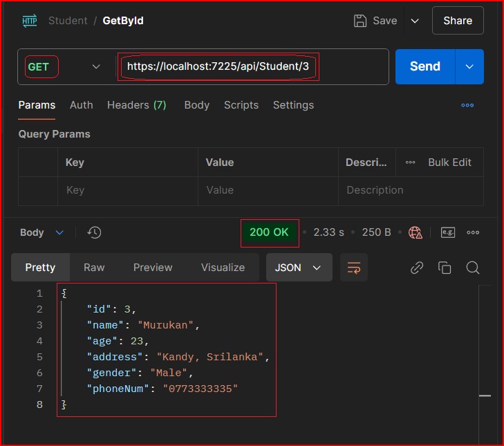
Task: Click the HTTP request type icon
Action: coord(30,21)
